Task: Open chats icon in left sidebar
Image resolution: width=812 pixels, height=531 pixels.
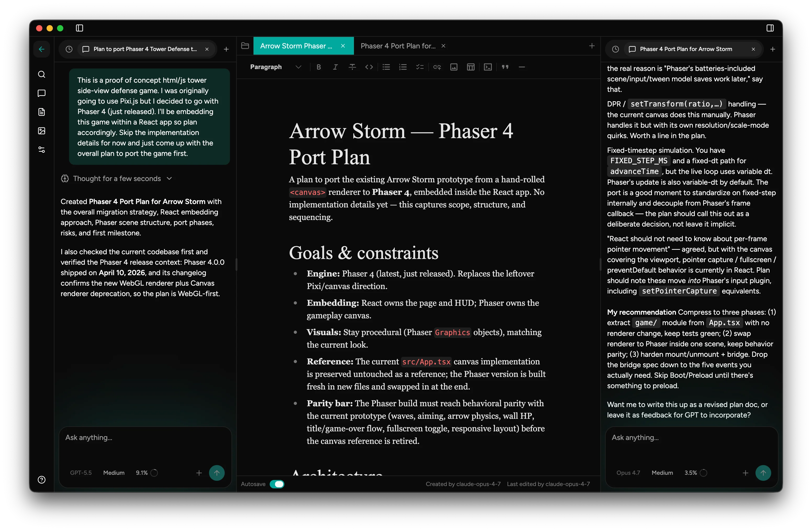Action: pos(42,93)
